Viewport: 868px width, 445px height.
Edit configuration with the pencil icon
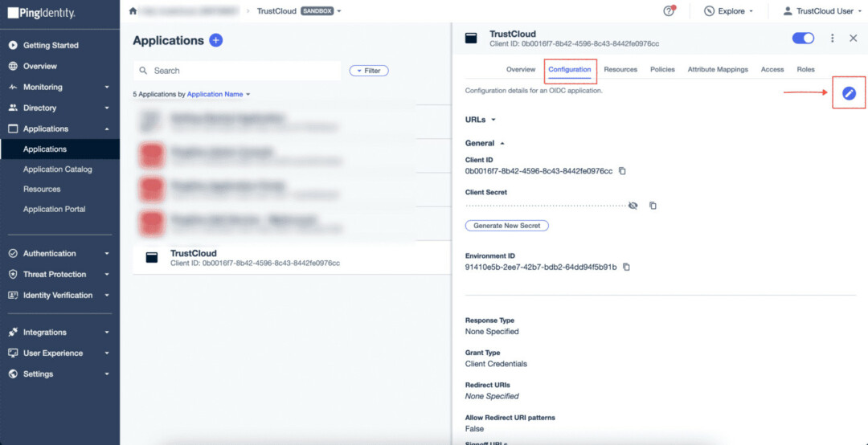[849, 93]
